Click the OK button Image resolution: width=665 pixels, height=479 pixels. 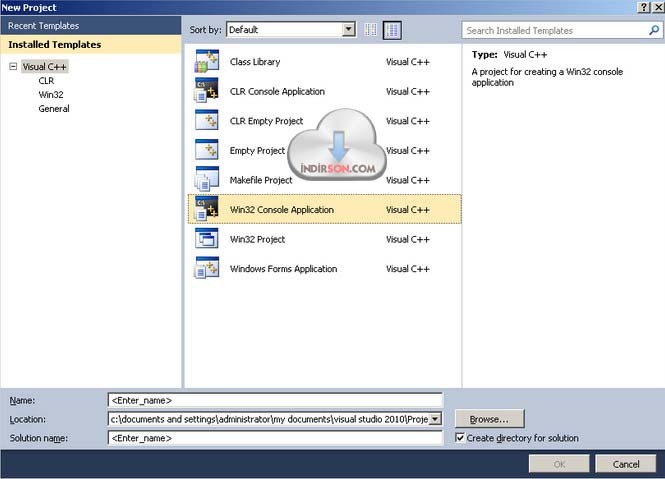pyautogui.click(x=559, y=464)
